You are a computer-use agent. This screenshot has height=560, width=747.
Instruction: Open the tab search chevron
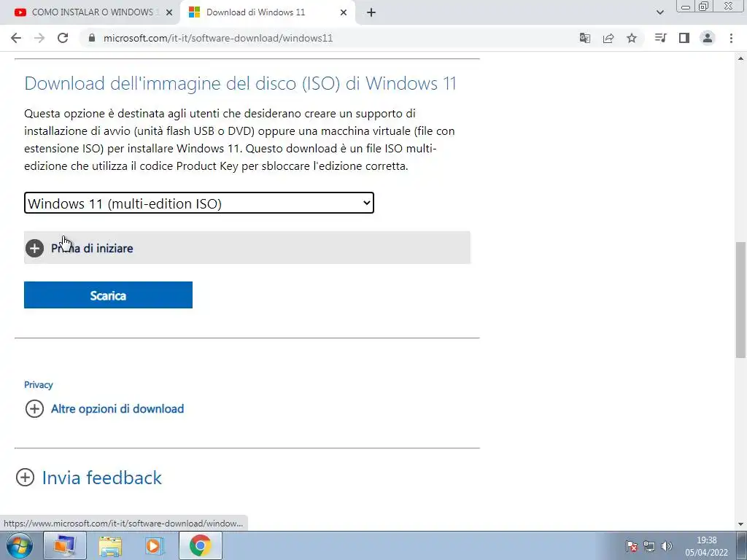(659, 12)
